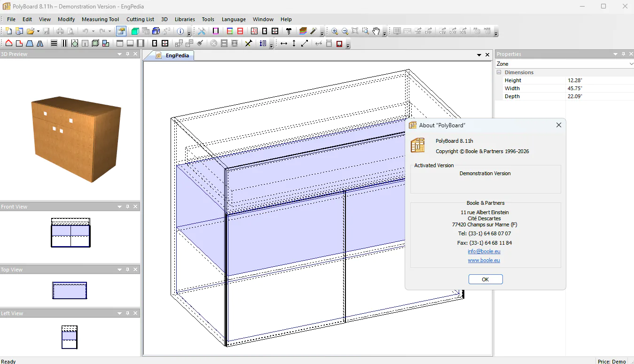Click the Price: Demo status bar entry

pos(612,361)
